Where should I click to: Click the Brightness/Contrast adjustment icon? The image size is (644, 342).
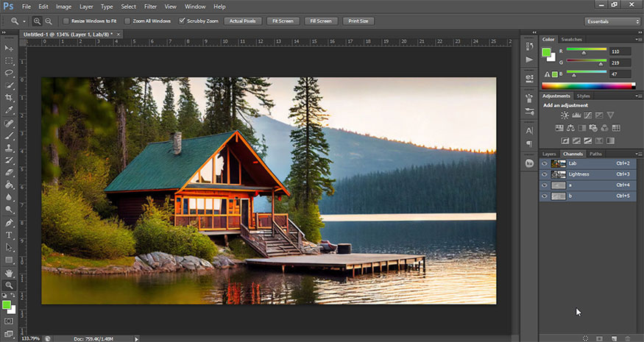click(565, 115)
